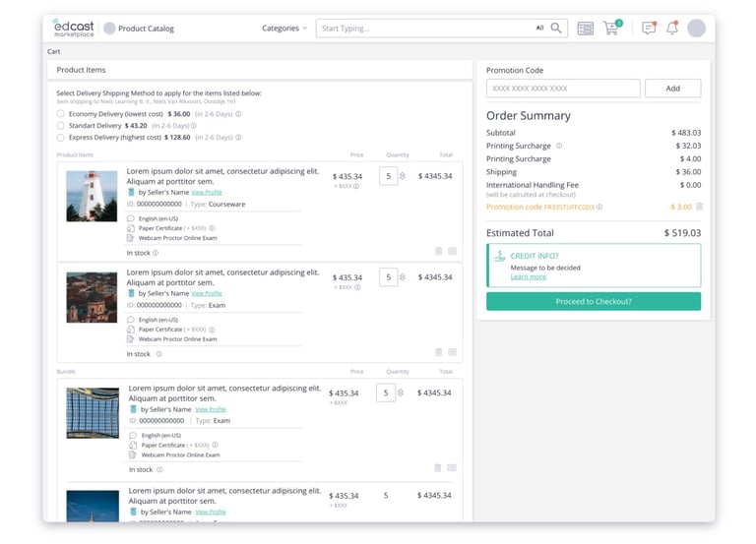This screenshot has height=544, width=756.
Task: Click the Product Items panel heading
Action: click(81, 70)
